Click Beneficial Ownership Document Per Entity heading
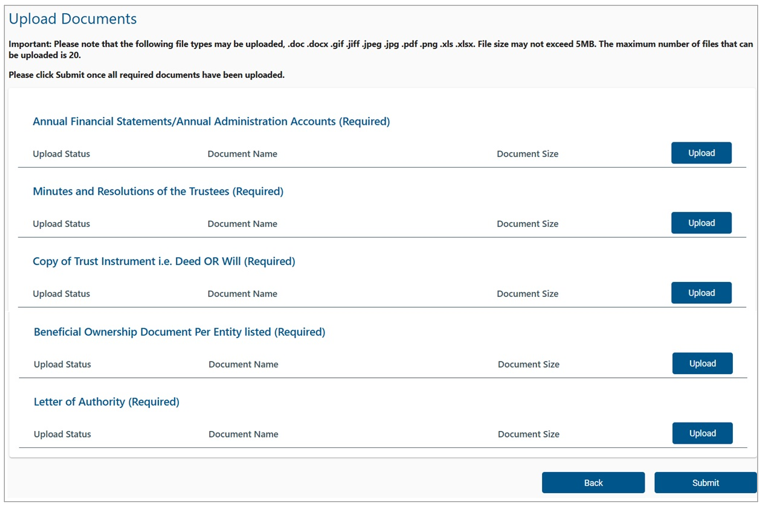The image size is (760, 507). point(179,332)
